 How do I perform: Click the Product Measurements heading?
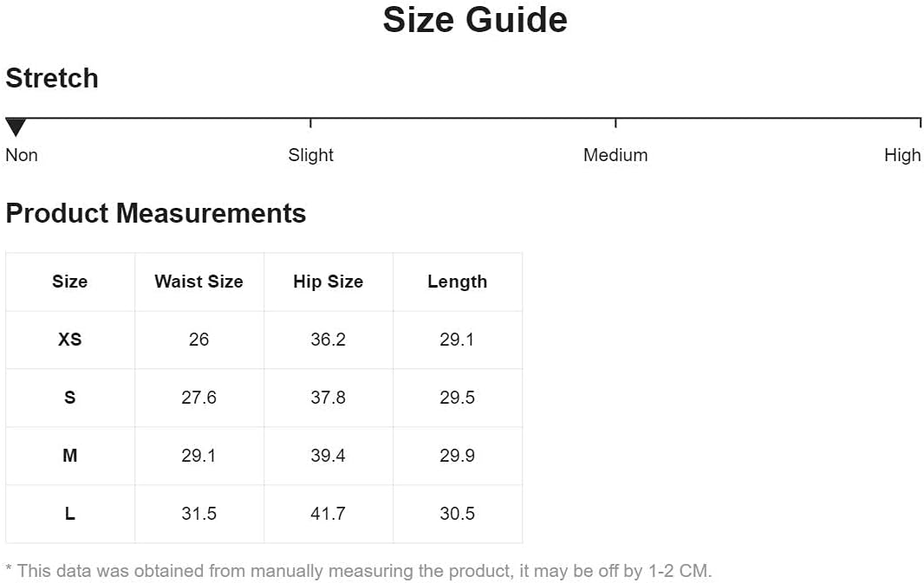[155, 213]
